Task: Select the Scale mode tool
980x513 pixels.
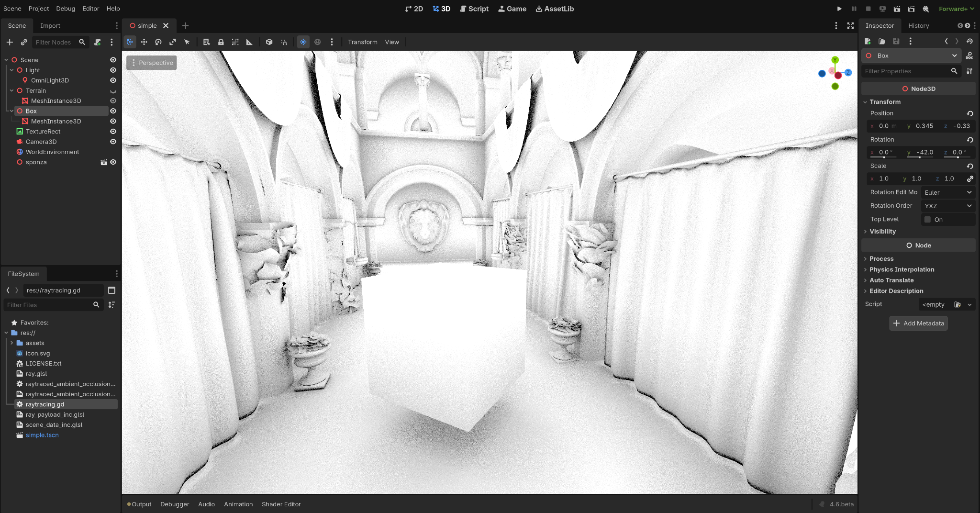Action: [173, 42]
